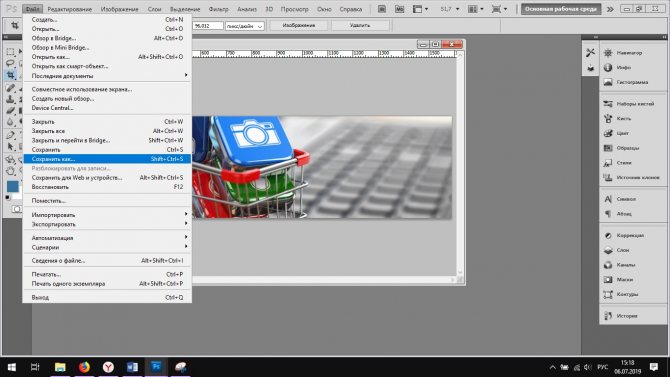Open the Character panel icon

608,199
